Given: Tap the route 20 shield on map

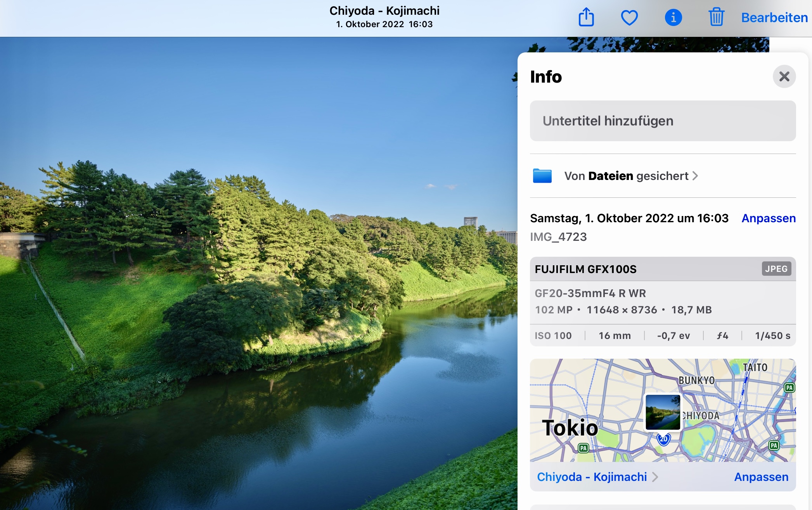Looking at the screenshot, I should [663, 439].
